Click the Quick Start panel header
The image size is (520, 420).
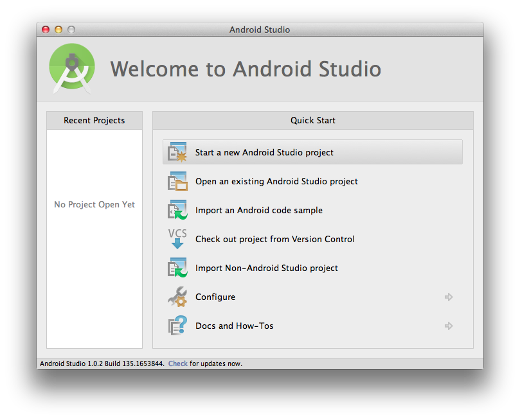point(312,120)
